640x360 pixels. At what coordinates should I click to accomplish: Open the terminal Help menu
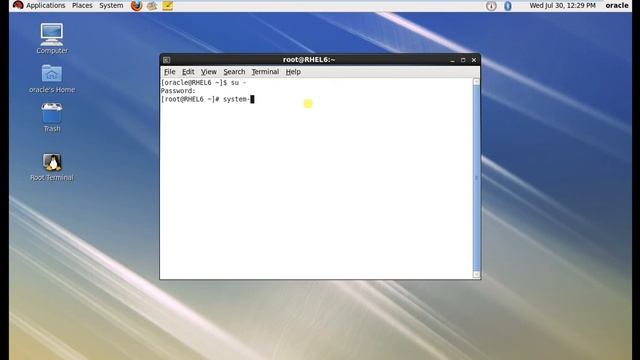coord(293,72)
